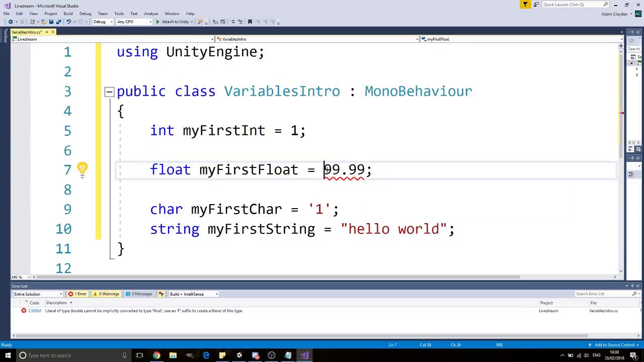
Task: Collapse the VariablesIntro class outline
Action: (x=109, y=92)
